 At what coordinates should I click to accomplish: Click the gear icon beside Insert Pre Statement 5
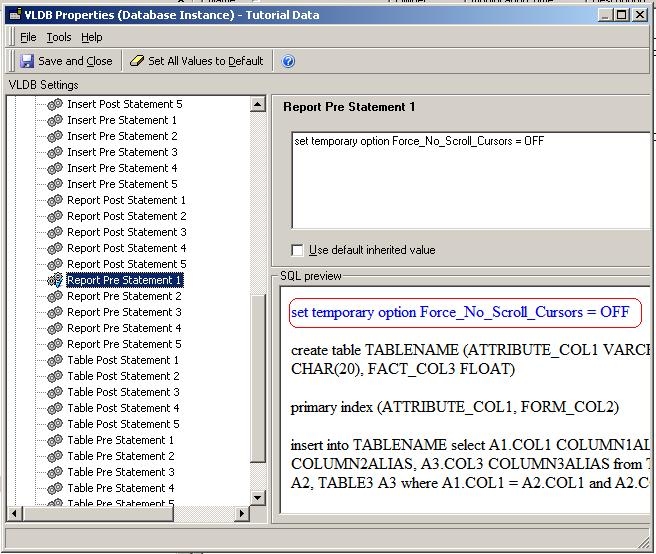pos(55,184)
